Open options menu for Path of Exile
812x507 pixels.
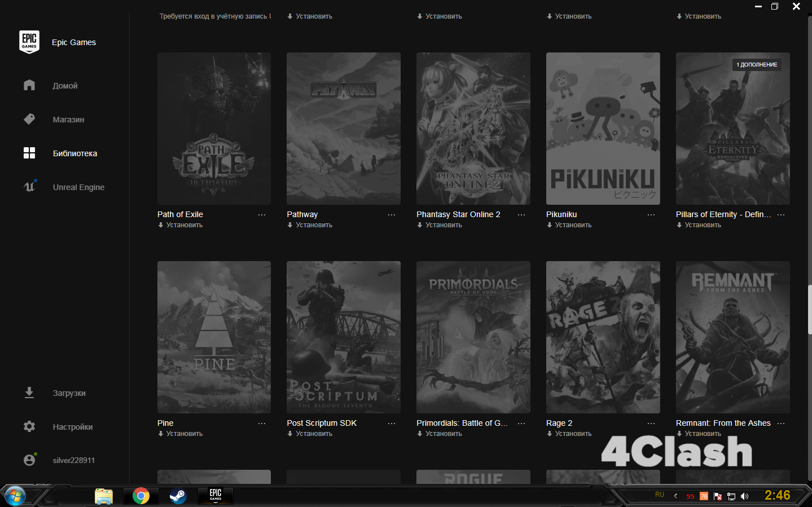coord(262,215)
